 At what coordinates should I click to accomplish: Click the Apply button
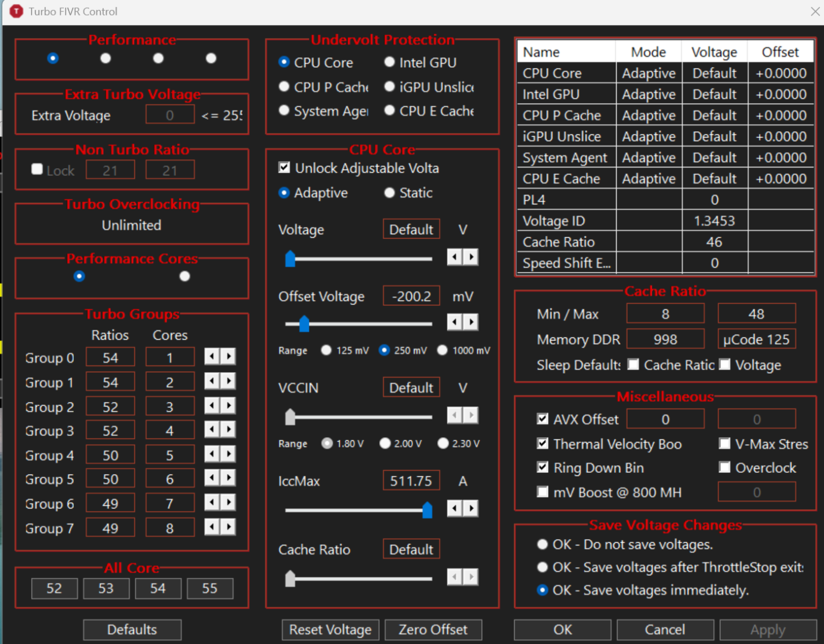point(768,630)
